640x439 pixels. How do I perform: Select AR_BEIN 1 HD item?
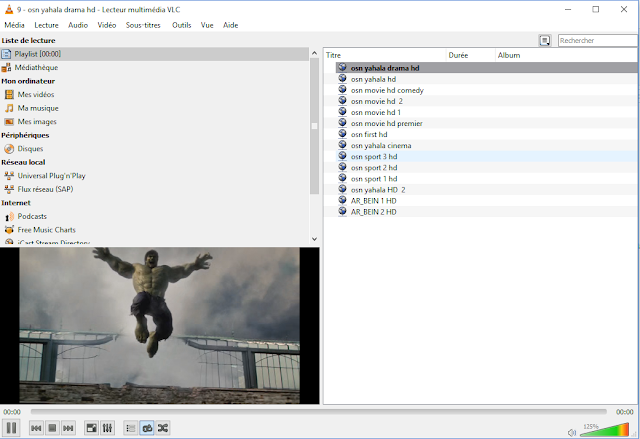487,201
